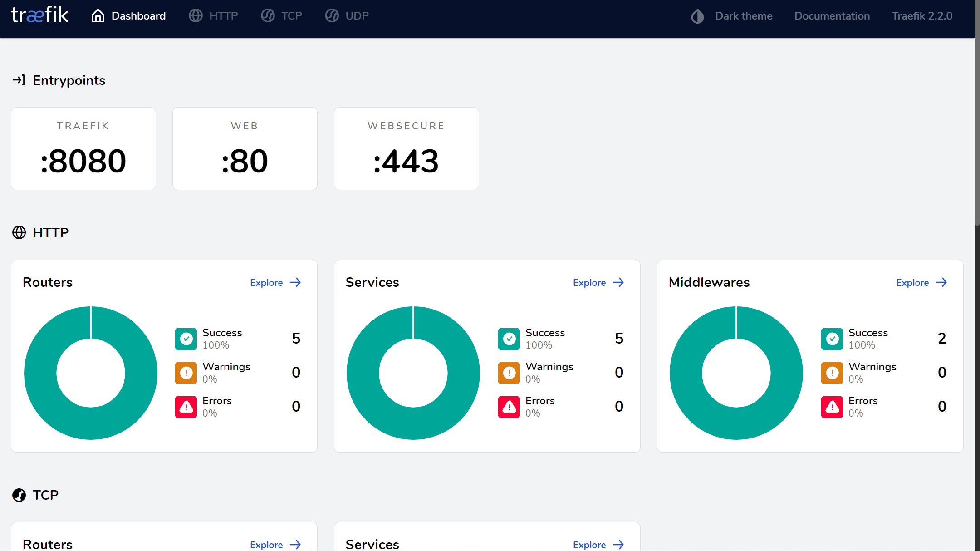Viewport: 980px width, 551px height.
Task: Click the UDP icon in navbar
Action: click(332, 16)
